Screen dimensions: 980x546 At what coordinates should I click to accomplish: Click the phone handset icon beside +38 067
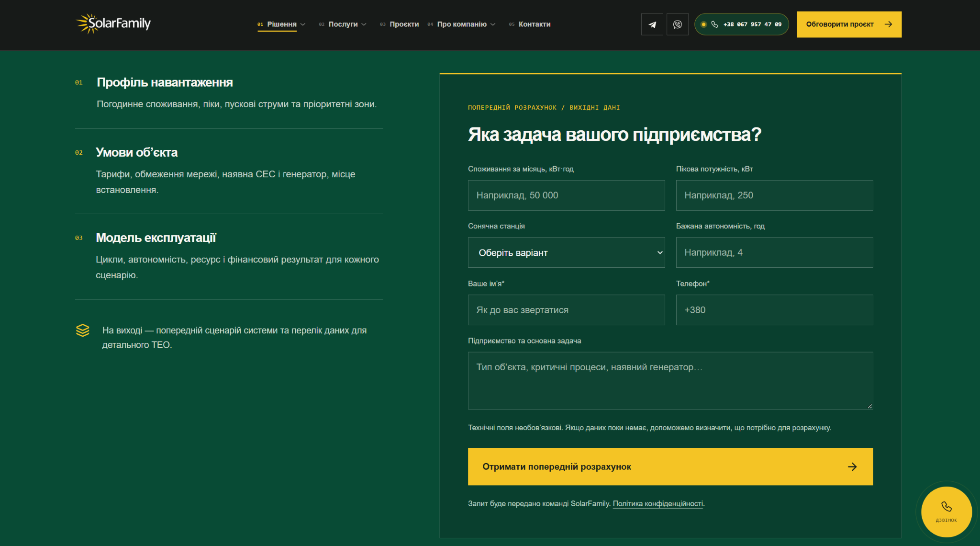[715, 24]
